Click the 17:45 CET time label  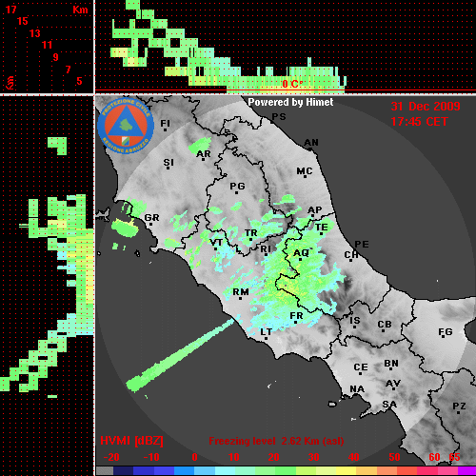click(419, 122)
